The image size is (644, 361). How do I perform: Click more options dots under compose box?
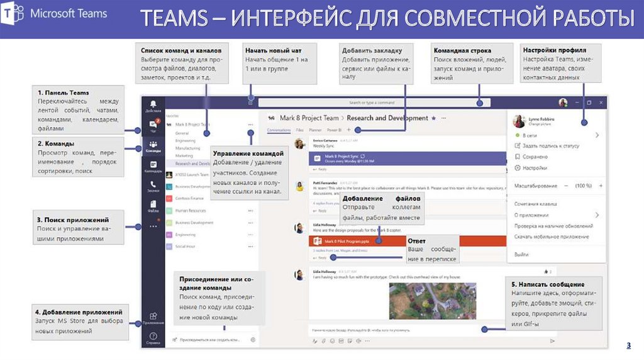point(367,341)
